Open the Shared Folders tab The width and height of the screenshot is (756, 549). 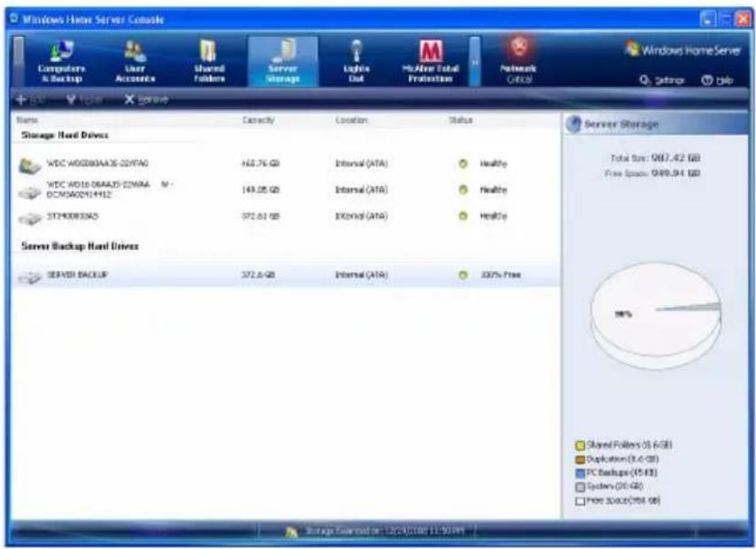click(209, 62)
